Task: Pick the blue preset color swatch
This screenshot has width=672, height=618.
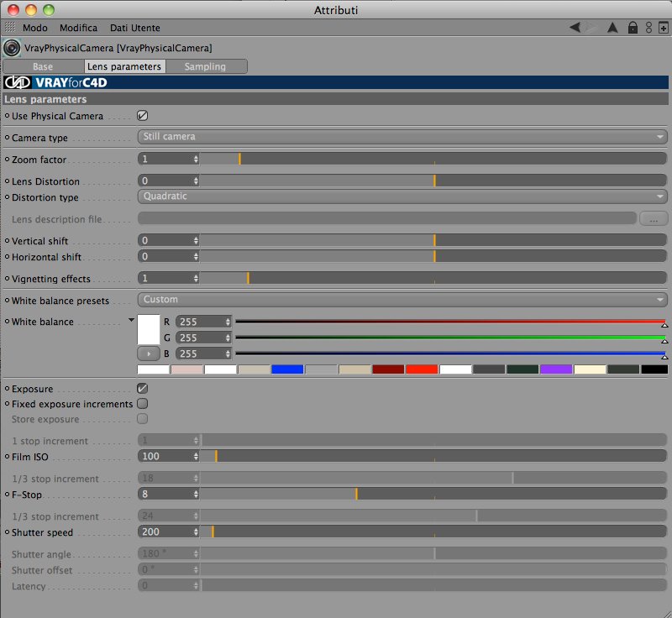Action: (287, 369)
